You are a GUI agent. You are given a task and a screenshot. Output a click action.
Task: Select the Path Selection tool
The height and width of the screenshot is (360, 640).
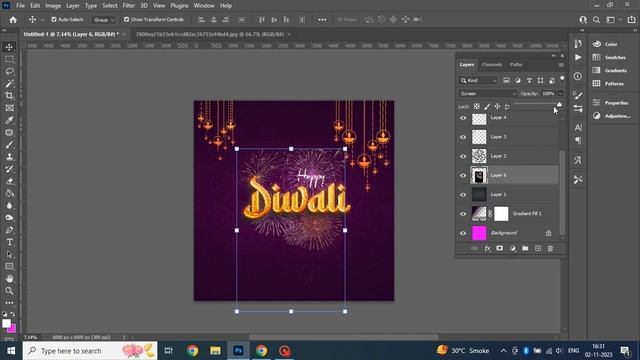point(9,254)
